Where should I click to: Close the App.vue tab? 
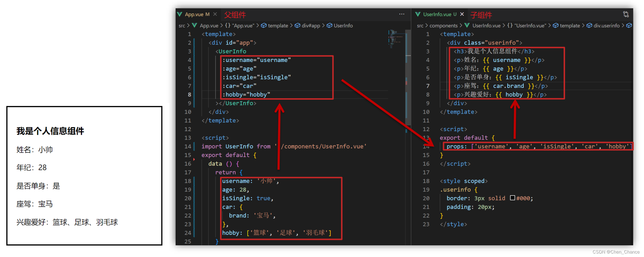tap(215, 14)
